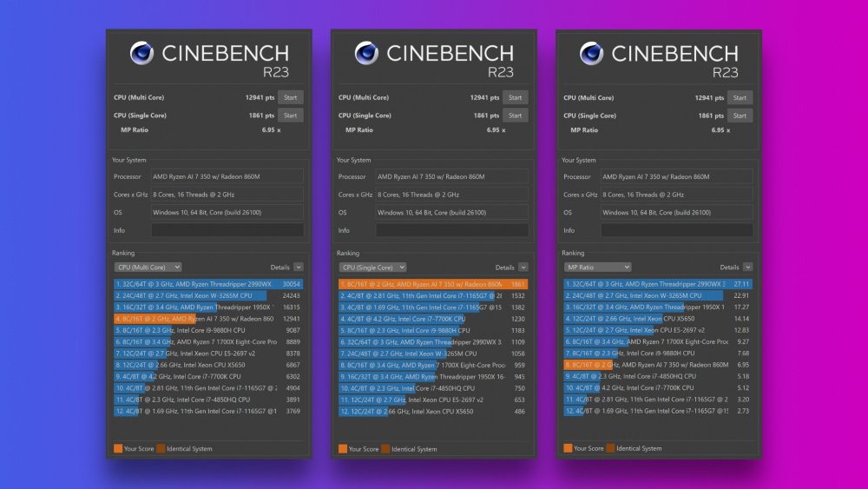Expand Details arrow beside the MP Ratio ranking
Viewport: 868px width, 489px height.
[x=748, y=268]
